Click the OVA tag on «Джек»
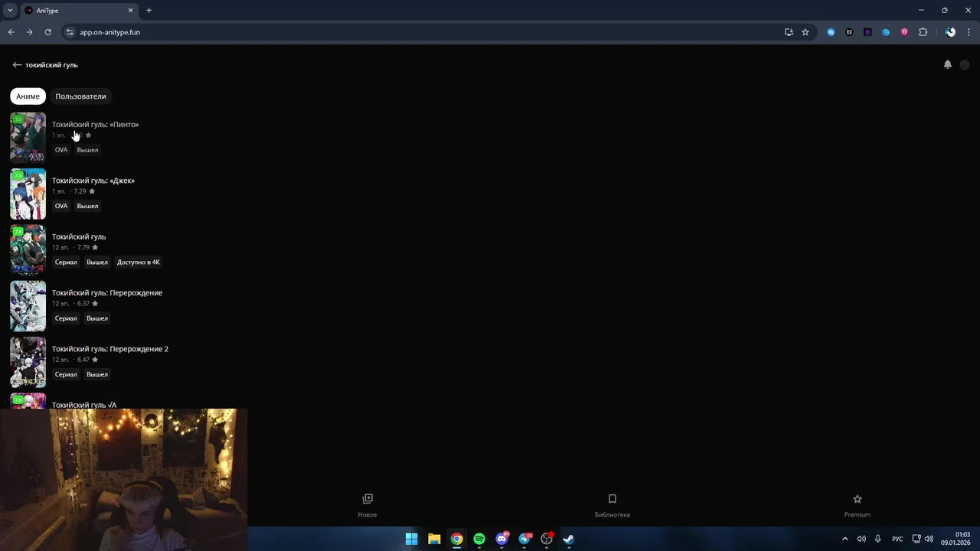 61,206
